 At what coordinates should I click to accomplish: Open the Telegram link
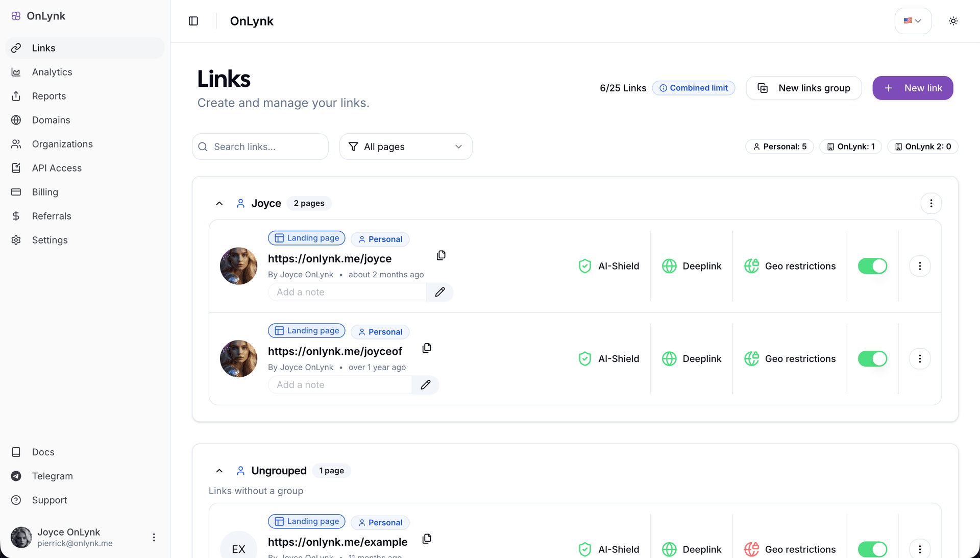pyautogui.click(x=85, y=476)
